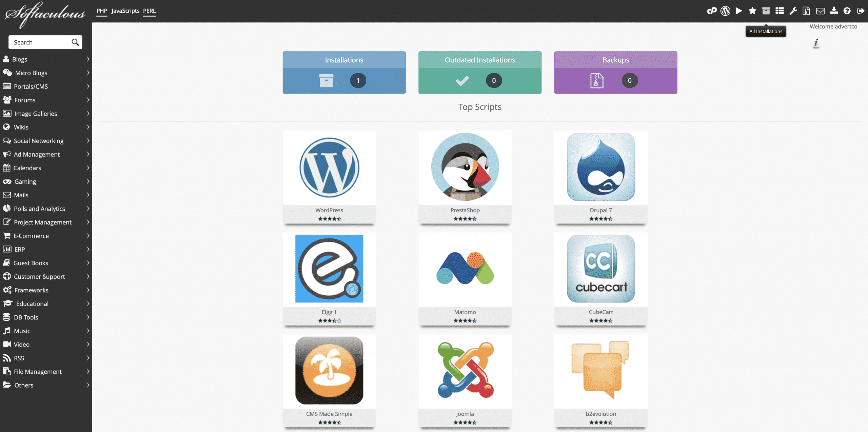
Task: Expand the Blogs category
Action: 46,59
